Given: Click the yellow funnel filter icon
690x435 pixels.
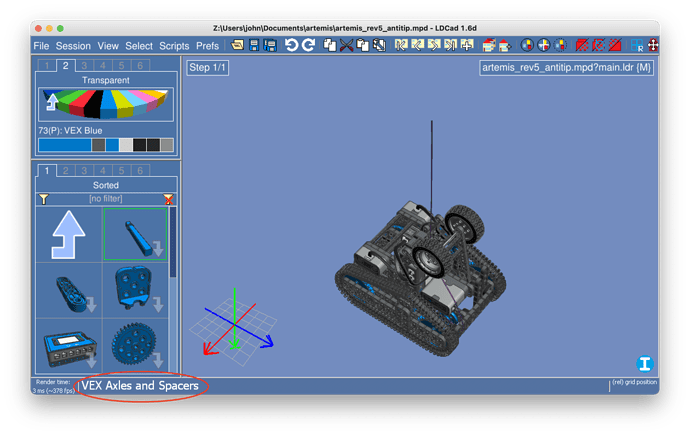Looking at the screenshot, I should (x=44, y=199).
